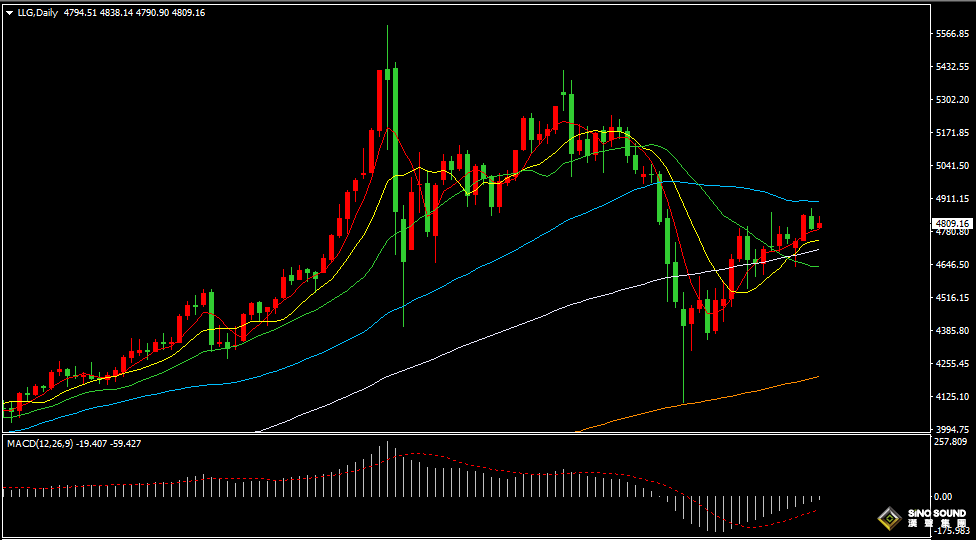Click the long lower wick near 4125
Screen dimensions: 976x540
684,370
